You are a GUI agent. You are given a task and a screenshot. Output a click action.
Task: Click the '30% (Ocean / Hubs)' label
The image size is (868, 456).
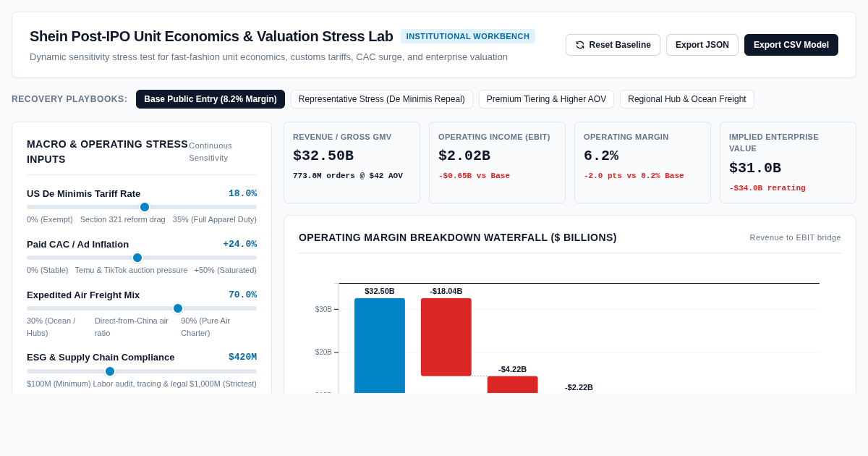click(x=51, y=327)
